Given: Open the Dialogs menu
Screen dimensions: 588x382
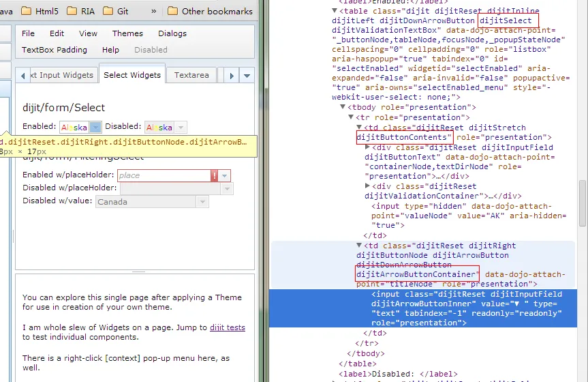Looking at the screenshot, I should pyautogui.click(x=172, y=33).
